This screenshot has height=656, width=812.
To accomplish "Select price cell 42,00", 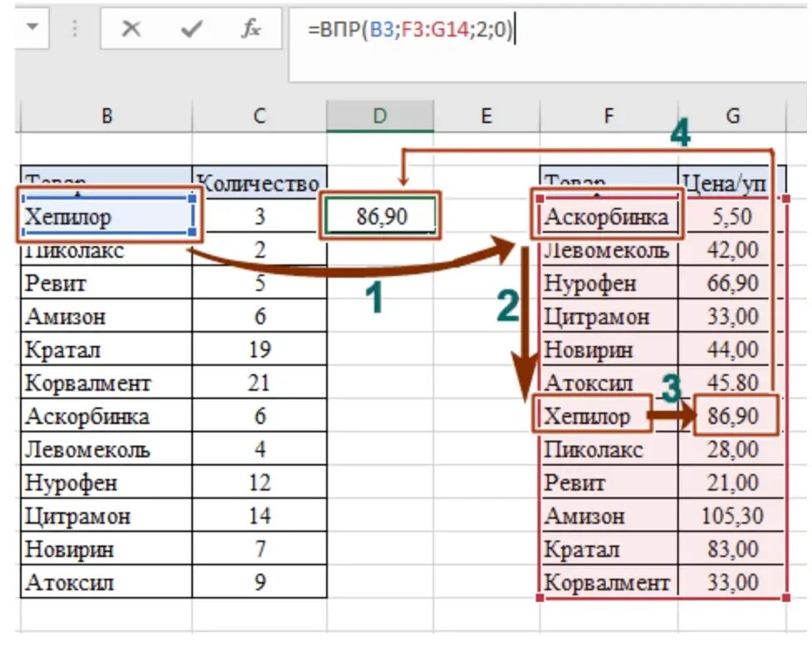I will pos(731,249).
